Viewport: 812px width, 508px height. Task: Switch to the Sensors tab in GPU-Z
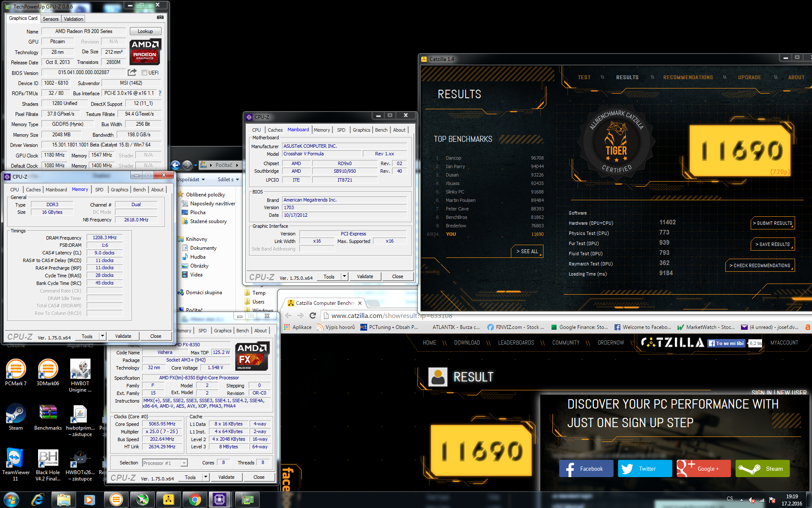51,19
